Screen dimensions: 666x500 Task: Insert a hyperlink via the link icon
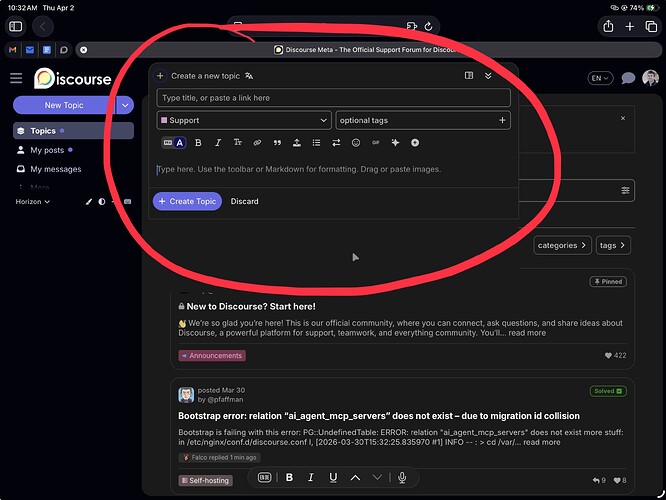coord(257,143)
